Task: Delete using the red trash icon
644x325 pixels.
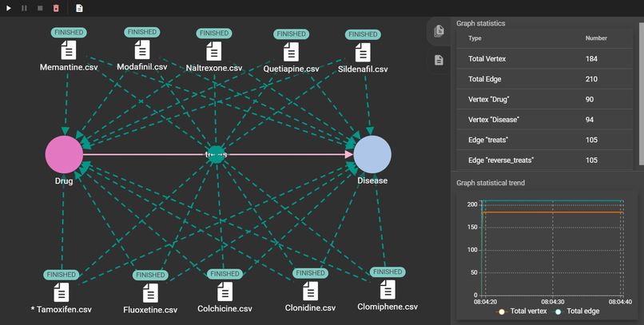Action: click(x=56, y=8)
